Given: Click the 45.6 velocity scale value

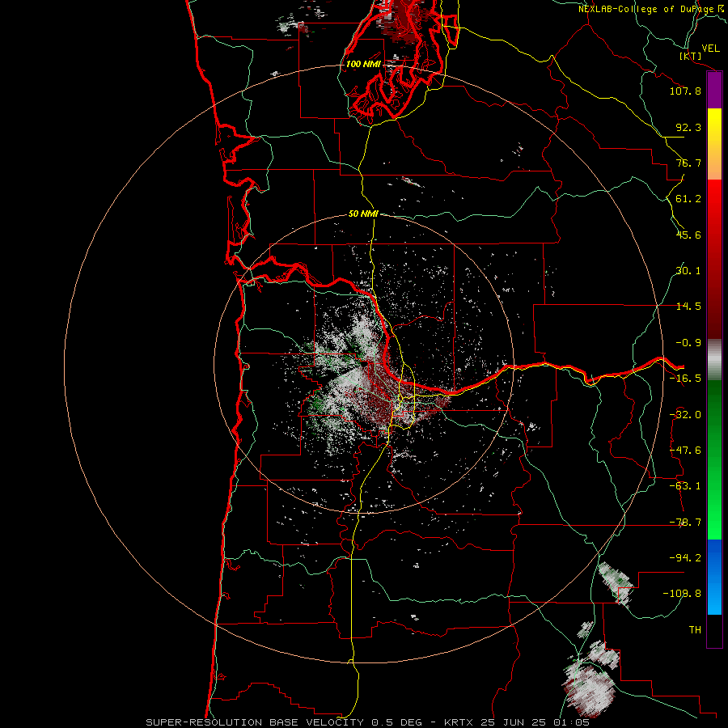Looking at the screenshot, I should tap(688, 235).
